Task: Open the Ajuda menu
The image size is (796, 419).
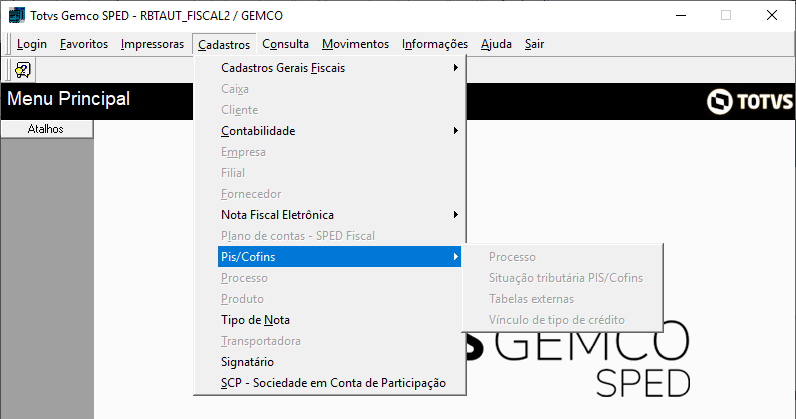Action: point(496,44)
